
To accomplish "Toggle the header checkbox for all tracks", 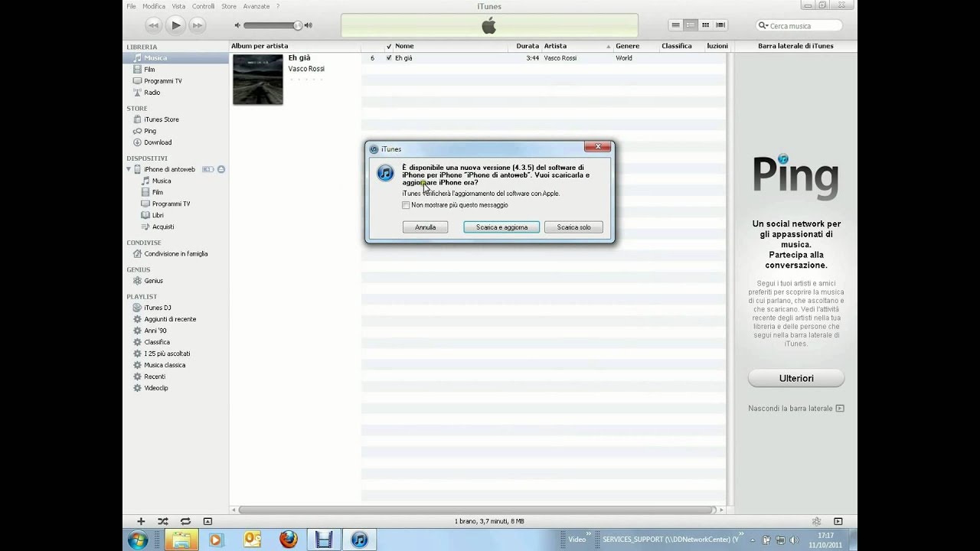I will (x=389, y=46).
